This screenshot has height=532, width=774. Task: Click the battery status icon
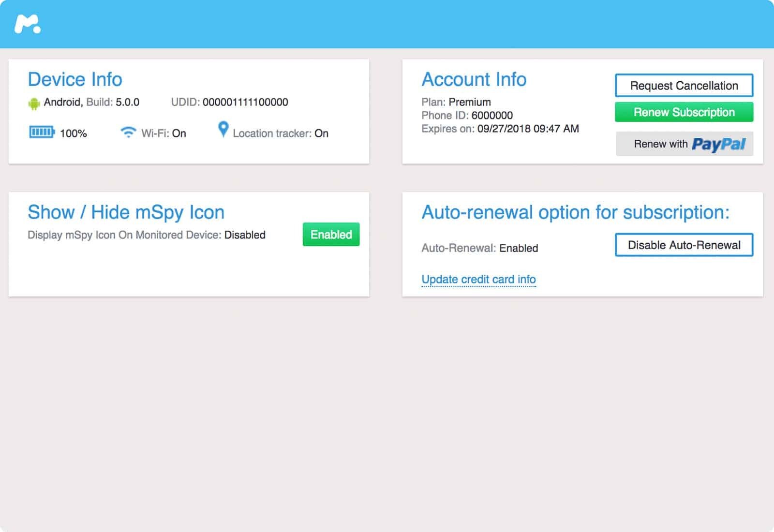click(42, 132)
